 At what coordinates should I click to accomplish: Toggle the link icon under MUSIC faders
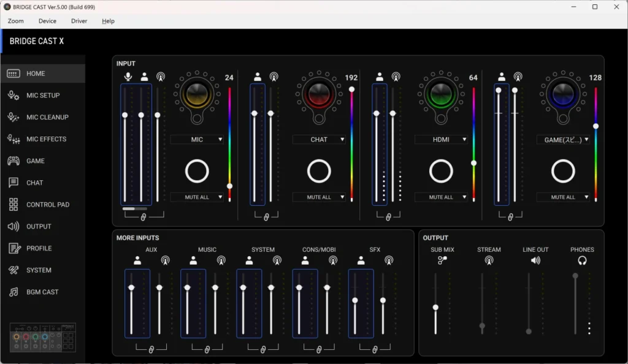pos(207,349)
